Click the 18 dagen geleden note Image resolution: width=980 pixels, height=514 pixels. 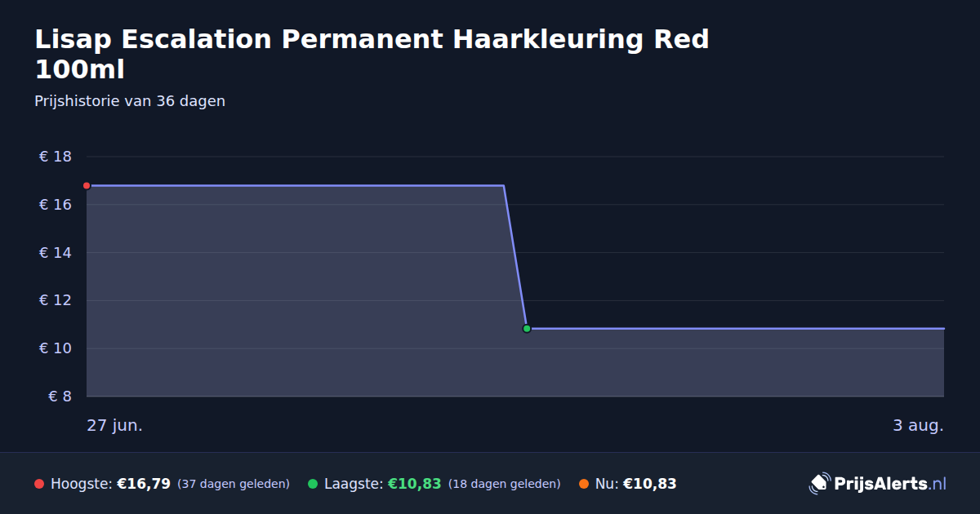click(x=505, y=484)
